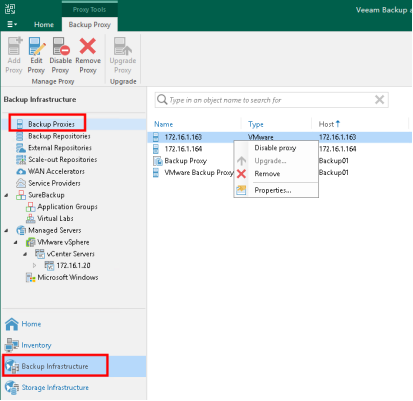The image size is (413, 401).
Task: Click the Microsoft Windows tree icon
Action: (x=30, y=277)
